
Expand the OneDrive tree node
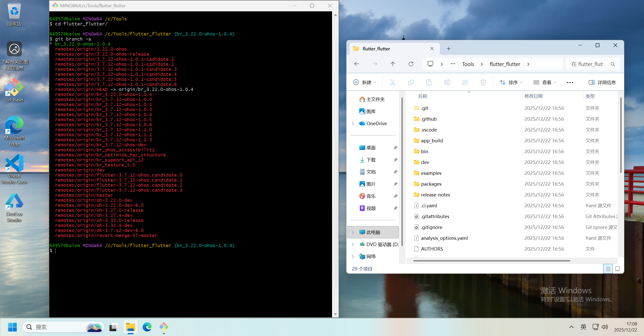353,123
